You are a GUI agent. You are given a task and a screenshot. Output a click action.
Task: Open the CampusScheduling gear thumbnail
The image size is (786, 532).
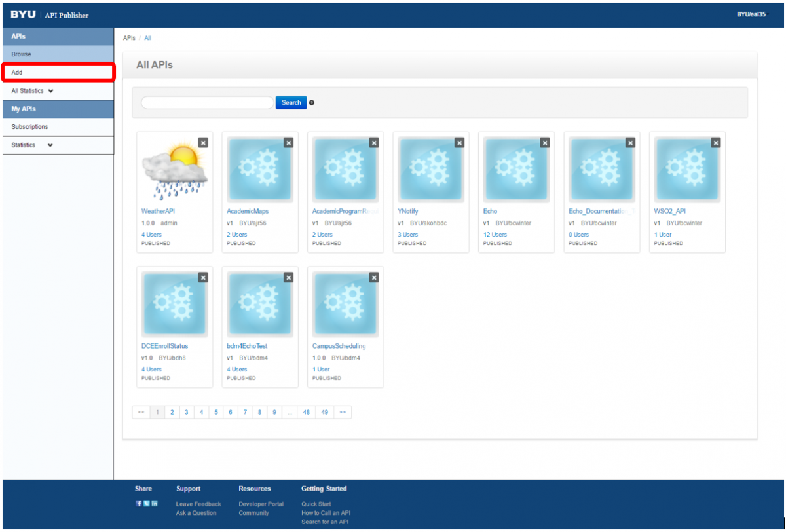point(345,305)
